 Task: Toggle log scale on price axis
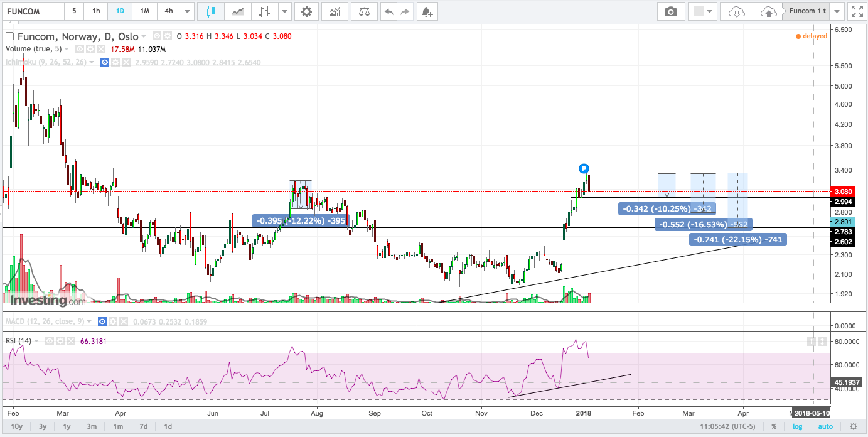coord(797,427)
